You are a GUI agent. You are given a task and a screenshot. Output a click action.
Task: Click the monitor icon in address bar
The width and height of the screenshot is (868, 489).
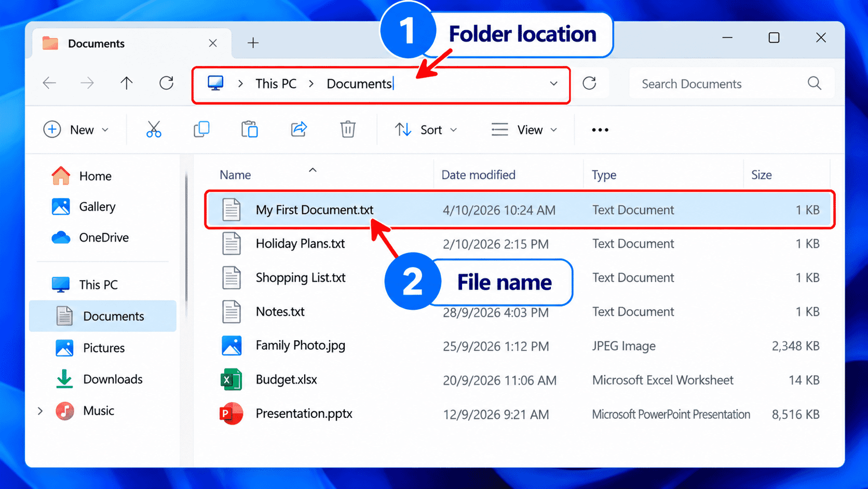pyautogui.click(x=215, y=83)
